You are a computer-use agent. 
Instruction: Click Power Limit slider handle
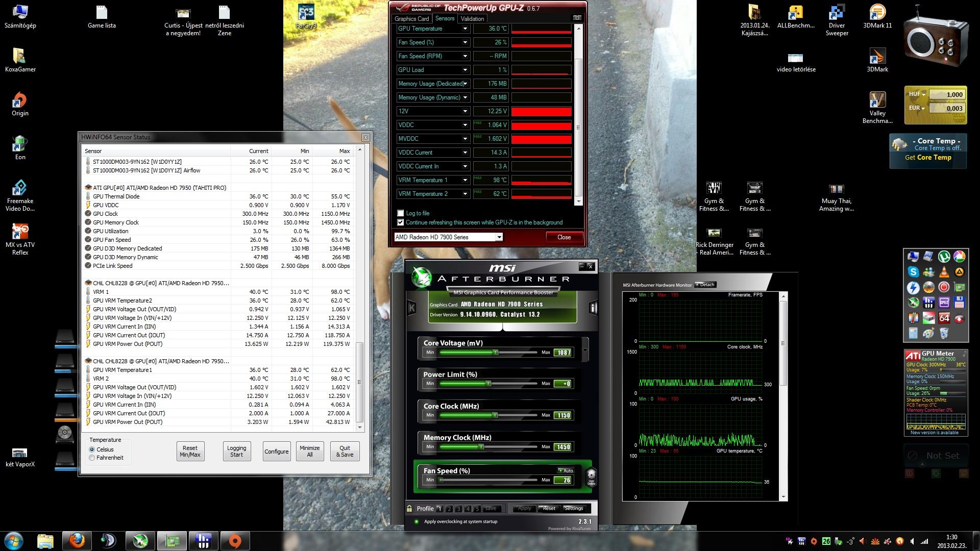pyautogui.click(x=488, y=383)
